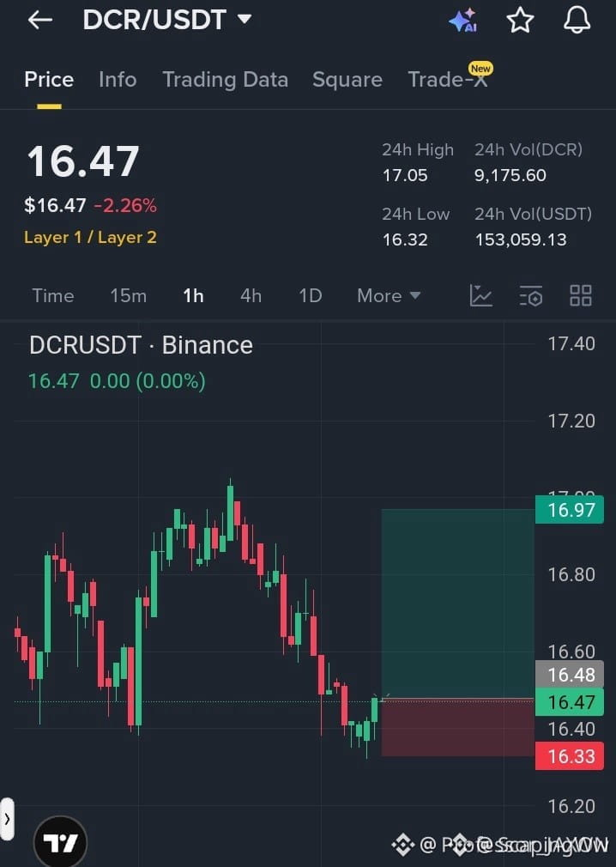Select the Time chart interval
Screen dimensions: 616x867
point(53,296)
